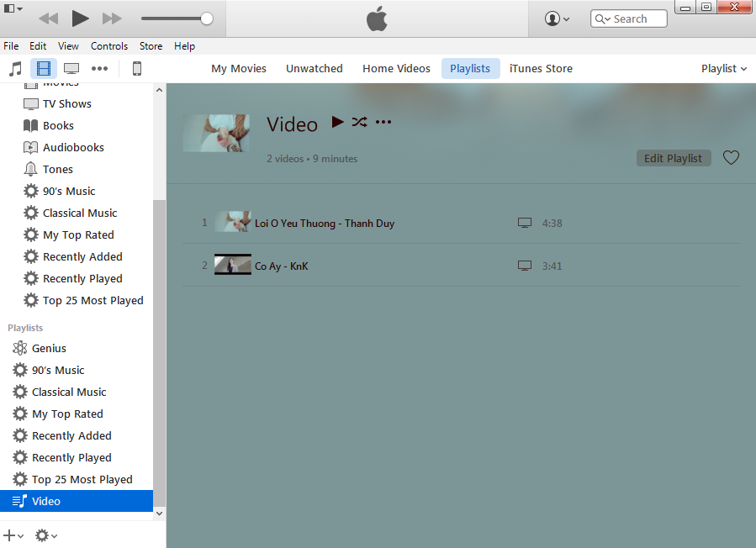Love the playlist with the heart icon
This screenshot has height=548, width=756.
[x=731, y=158]
